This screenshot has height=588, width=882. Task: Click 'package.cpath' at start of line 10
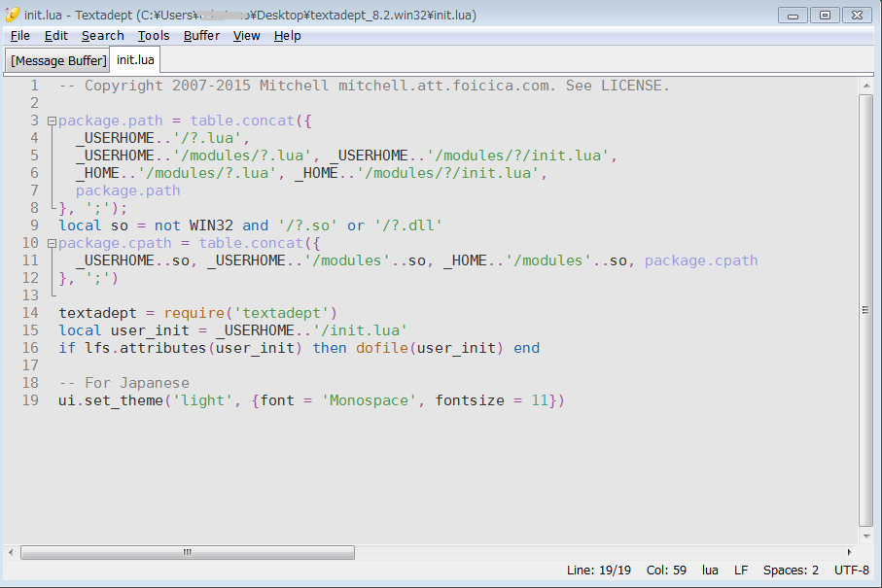116,243
